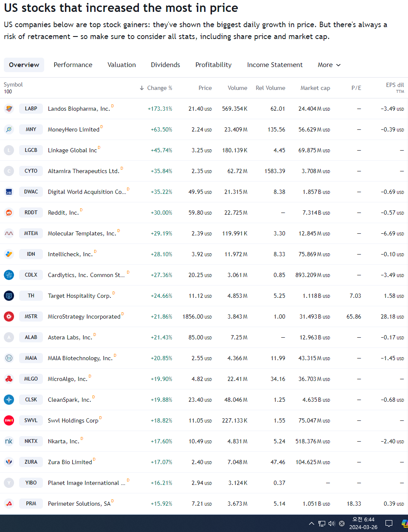Image resolution: width=408 pixels, height=532 pixels.
Task: Click the '+173.31%' change value
Action: point(160,109)
